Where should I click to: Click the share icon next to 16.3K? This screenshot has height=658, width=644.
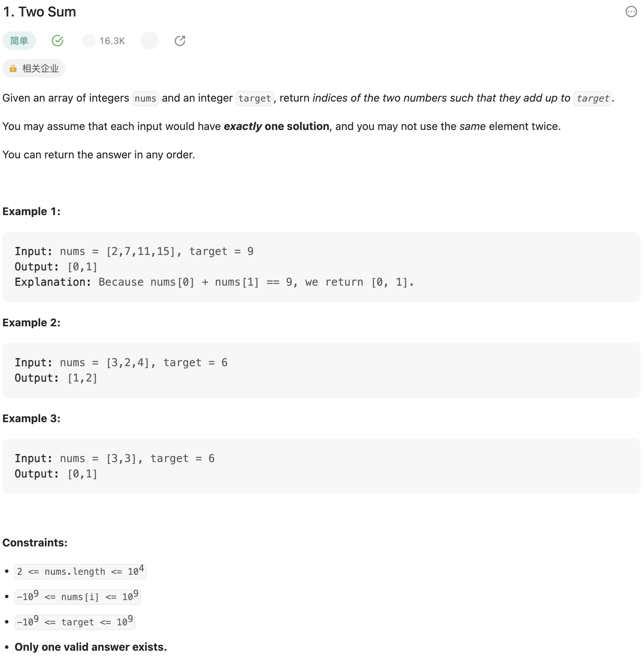pyautogui.click(x=180, y=41)
